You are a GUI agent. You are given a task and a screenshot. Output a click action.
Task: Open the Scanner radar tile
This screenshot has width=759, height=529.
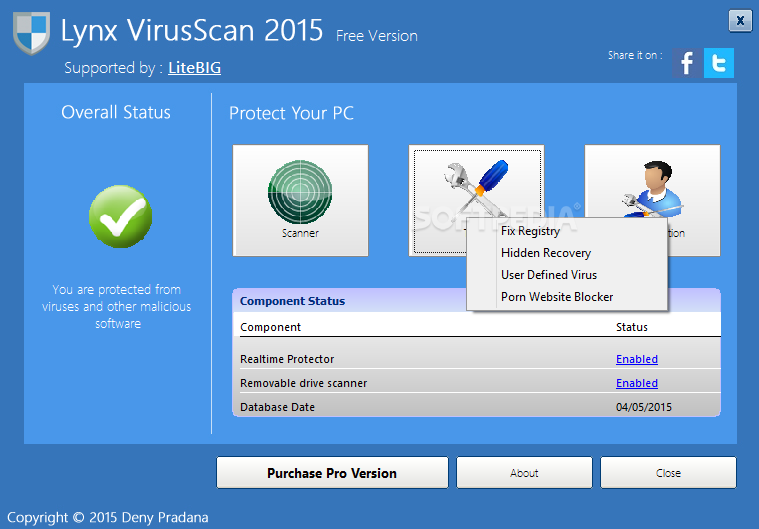[300, 200]
